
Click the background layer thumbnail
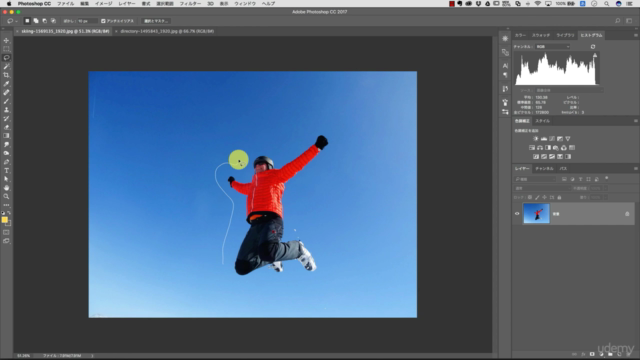pyautogui.click(x=536, y=214)
